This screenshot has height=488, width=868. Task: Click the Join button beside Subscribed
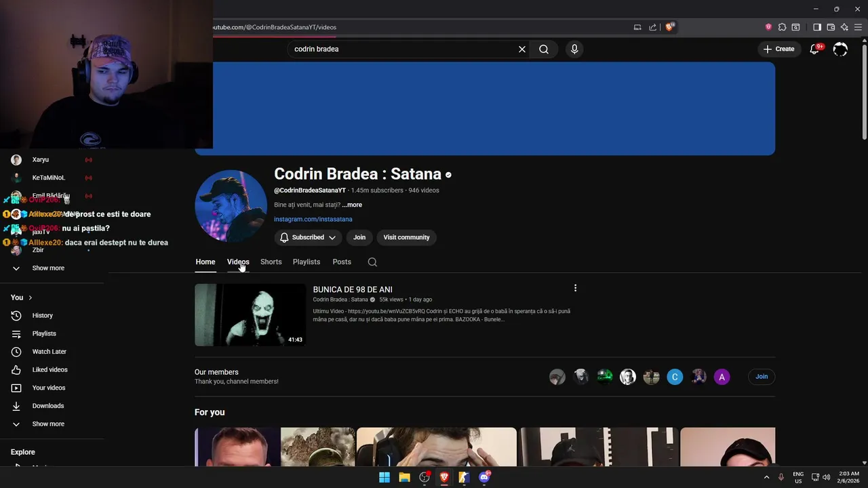359,237
